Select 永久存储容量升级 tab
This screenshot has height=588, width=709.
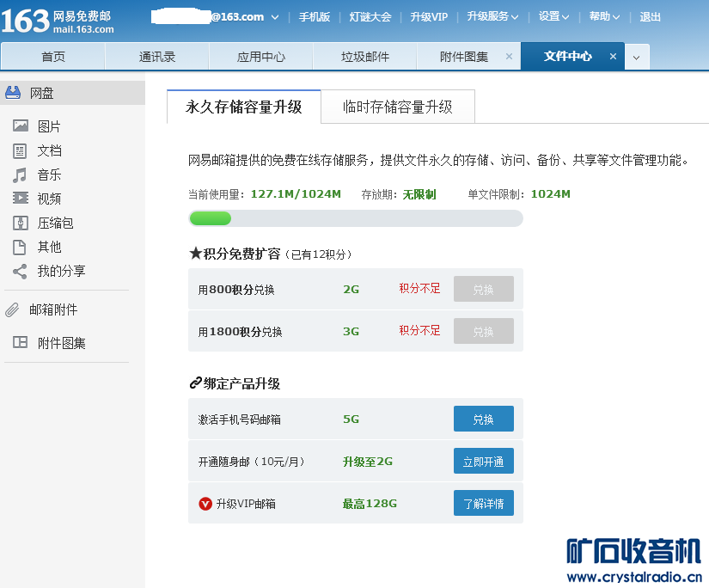tap(244, 107)
